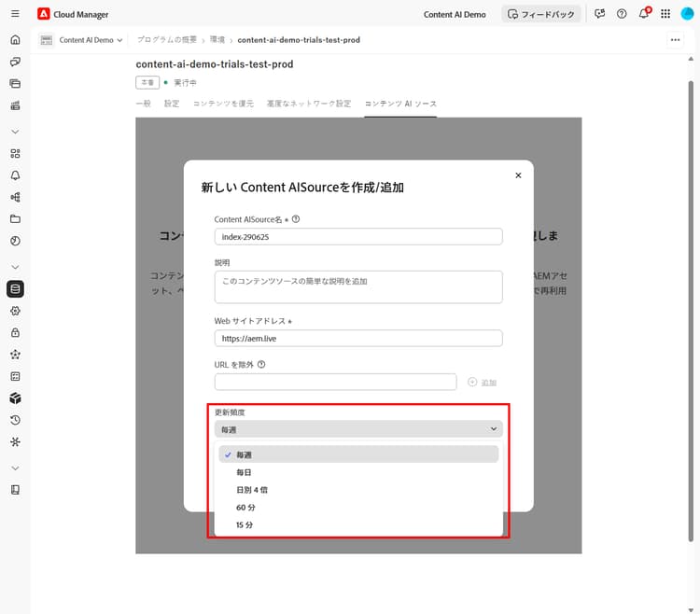
Task: Open the pie chart sidebar icon
Action: tap(15, 241)
